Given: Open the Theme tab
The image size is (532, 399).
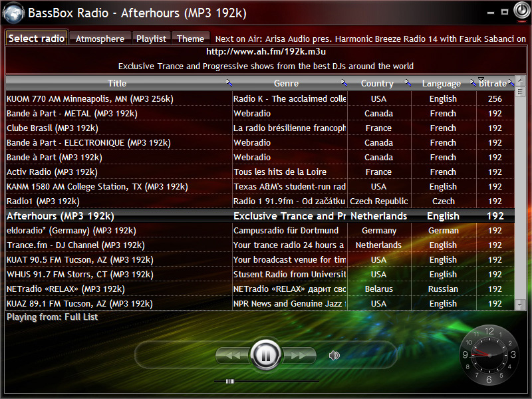Looking at the screenshot, I should click(x=191, y=39).
